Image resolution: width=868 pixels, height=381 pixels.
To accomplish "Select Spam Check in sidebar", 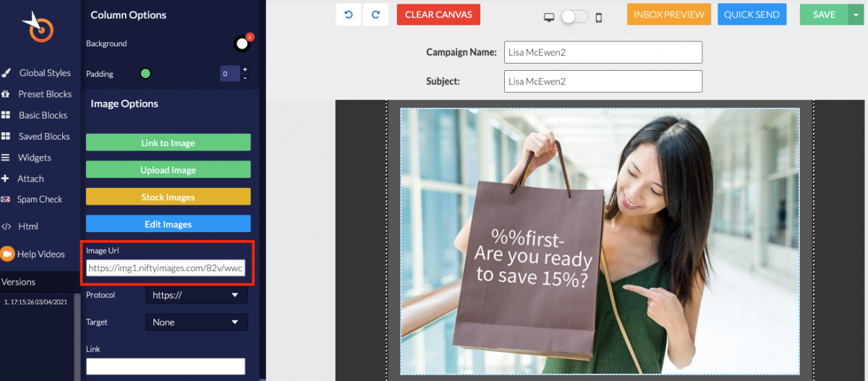I will 40,200.
